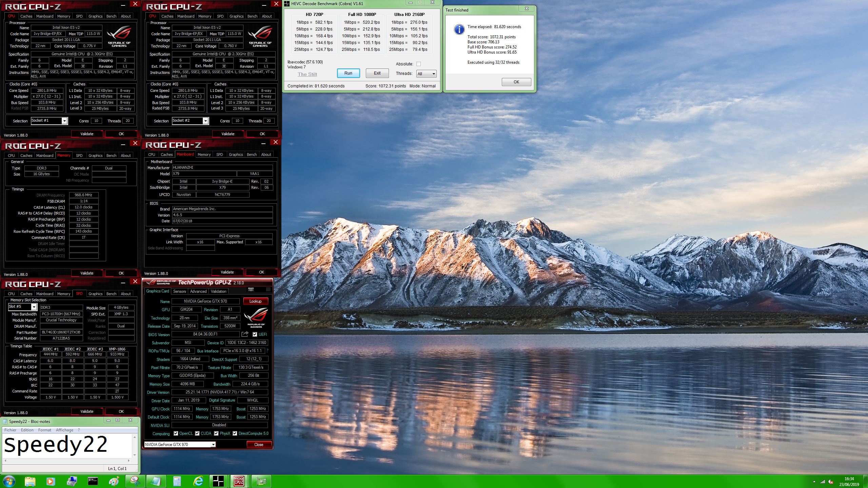Open the Memory tab in the Socket #2 CPU-Z window

click(204, 16)
